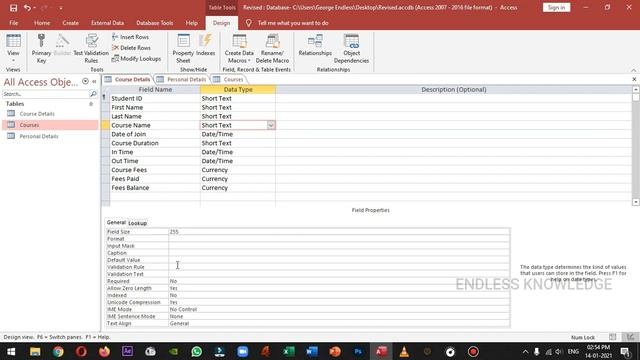This screenshot has height=360, width=640.
Task: Switch to the Courses document tab
Action: click(x=229, y=80)
